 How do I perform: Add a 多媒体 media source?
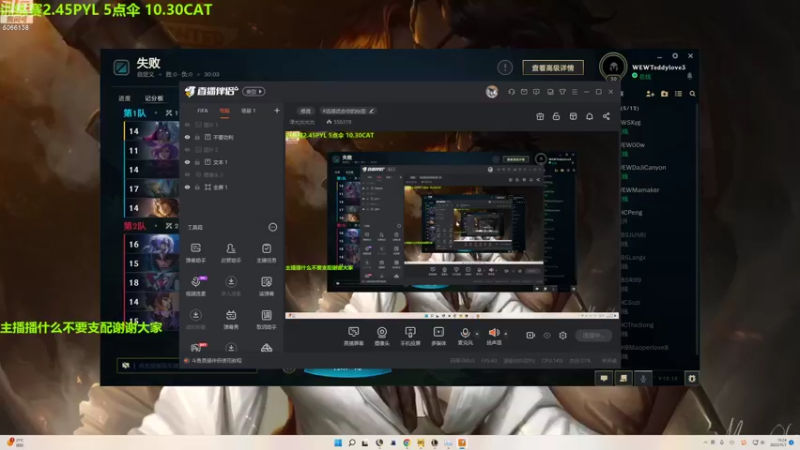(x=438, y=336)
